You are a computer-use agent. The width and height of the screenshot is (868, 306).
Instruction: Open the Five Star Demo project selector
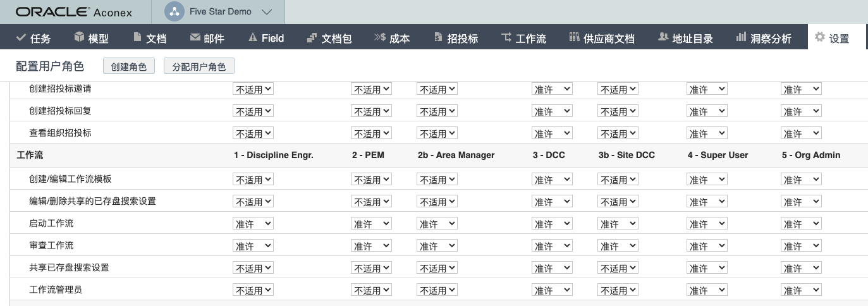coord(218,12)
